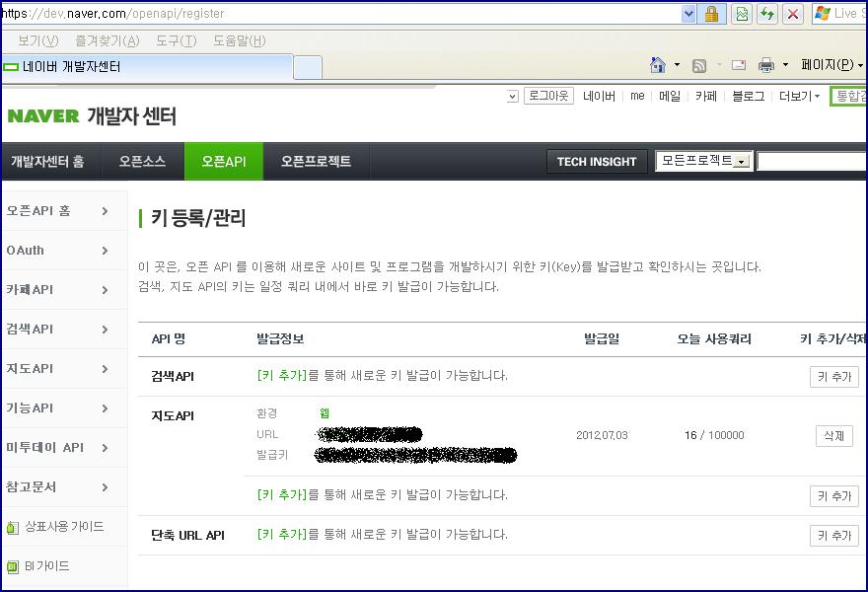Viewport: 868px width, 592px height.
Task: Click the compatibility view icon in address bar
Action: [x=742, y=13]
